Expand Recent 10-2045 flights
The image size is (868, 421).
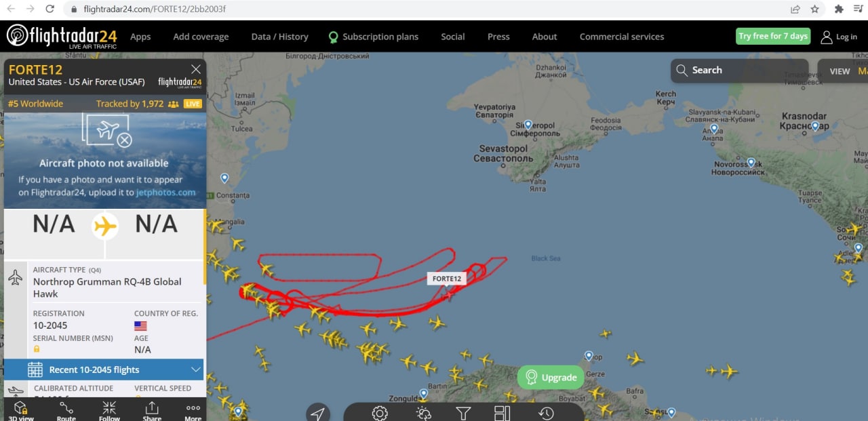104,369
